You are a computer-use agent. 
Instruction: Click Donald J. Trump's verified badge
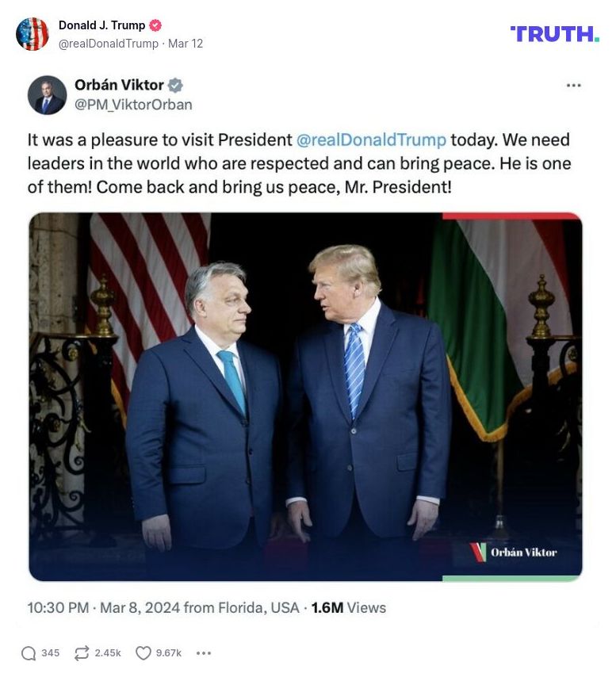pyautogui.click(x=155, y=25)
